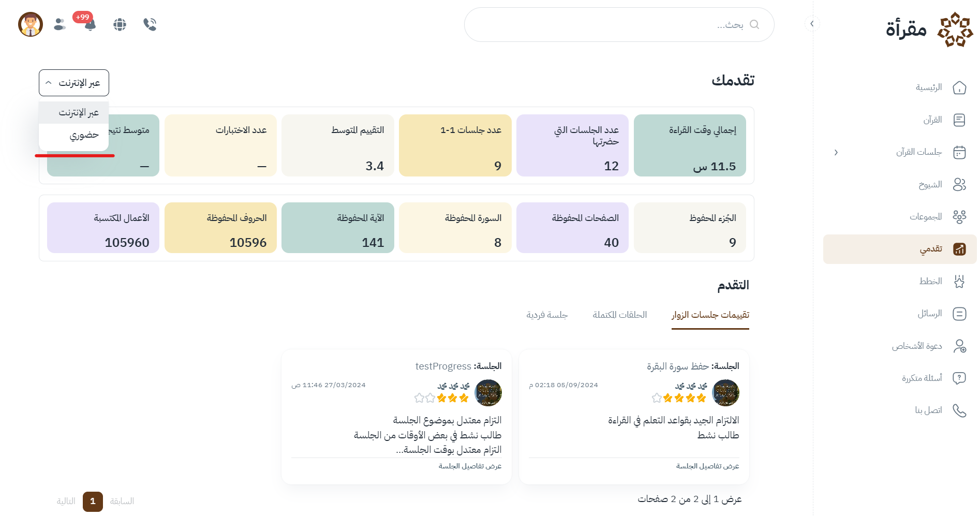Open the الرسائل messages sidebar item
Screen dimensions: 980x516
point(930,314)
